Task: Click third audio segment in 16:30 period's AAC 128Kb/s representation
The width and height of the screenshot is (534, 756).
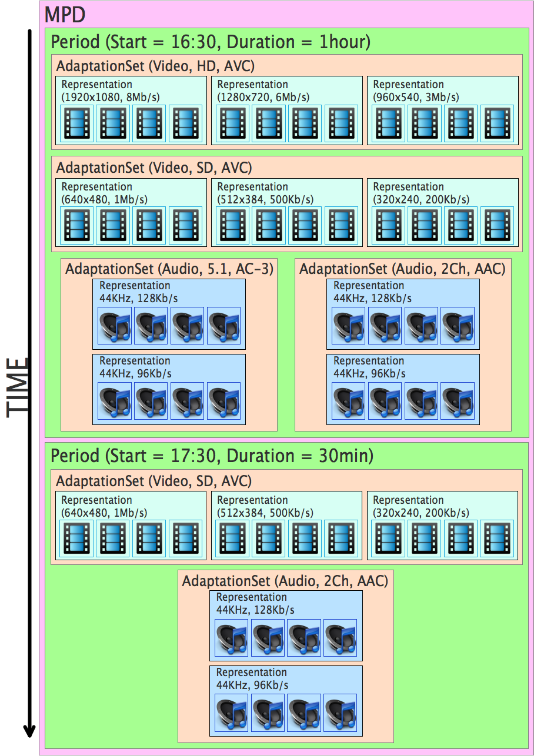Action: pyautogui.click(x=422, y=325)
